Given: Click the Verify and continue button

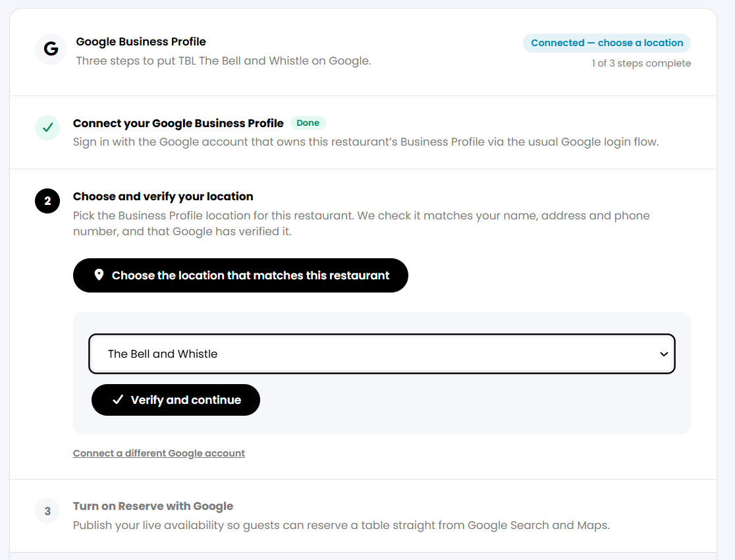Looking at the screenshot, I should click(x=176, y=400).
